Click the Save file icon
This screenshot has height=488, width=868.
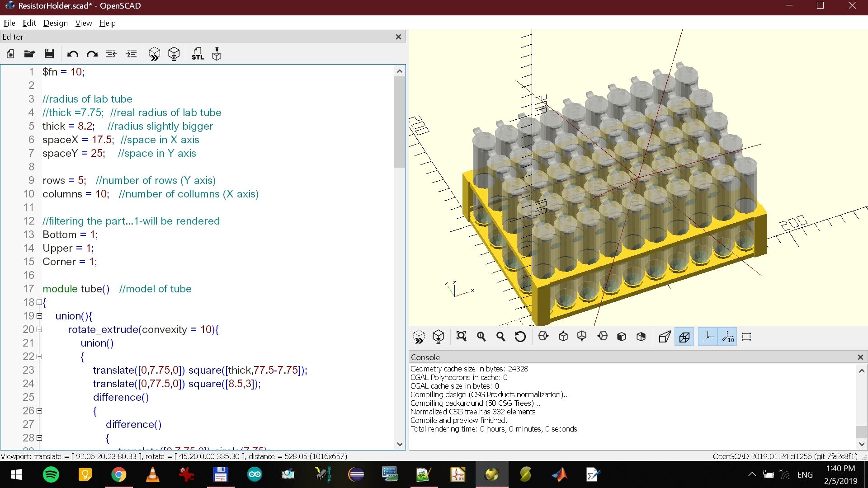tap(49, 54)
